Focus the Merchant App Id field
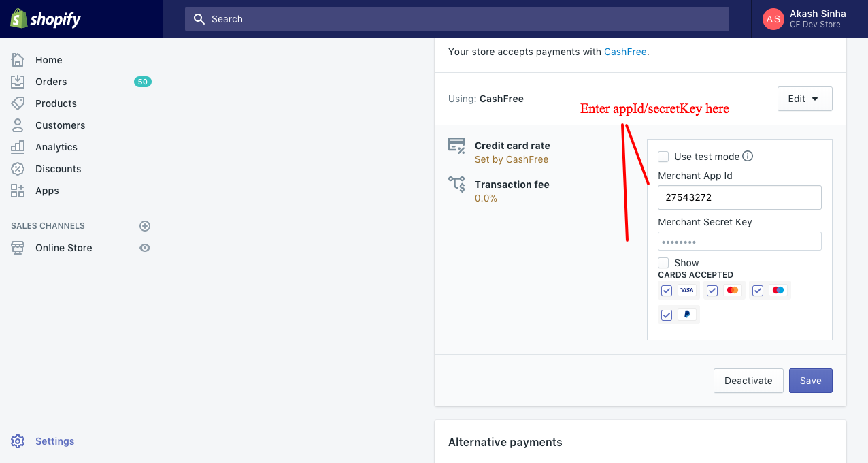The height and width of the screenshot is (463, 868). (x=739, y=197)
